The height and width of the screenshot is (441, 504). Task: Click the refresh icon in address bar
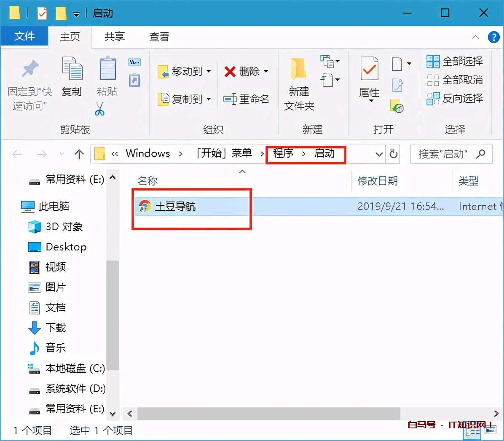point(393,154)
